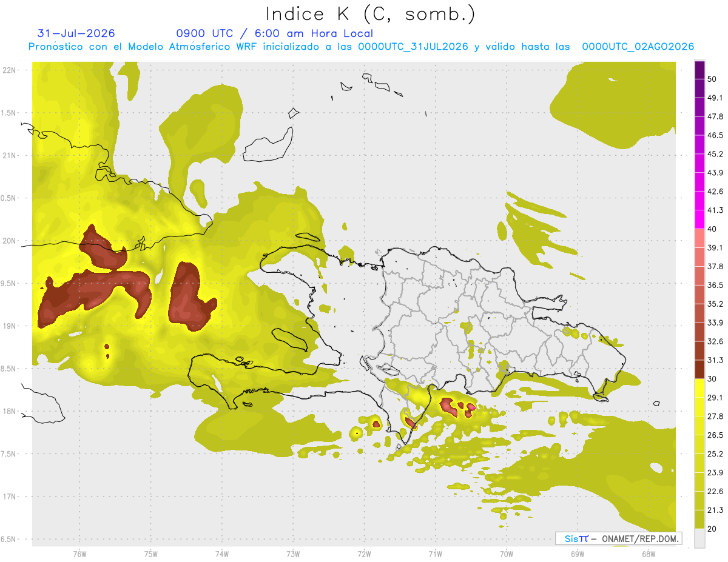Pick the bright yellow swatch between 29.1 and 30
Image resolution: width=728 pixels, height=562 pixels.
[x=700, y=389]
